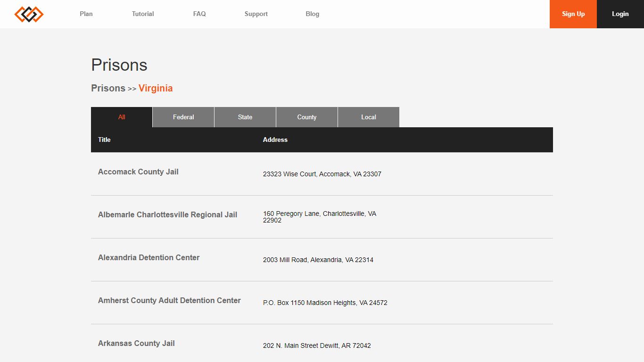Click address 160 Peregory Lane, Charlottesville
The image size is (644, 362).
point(320,217)
